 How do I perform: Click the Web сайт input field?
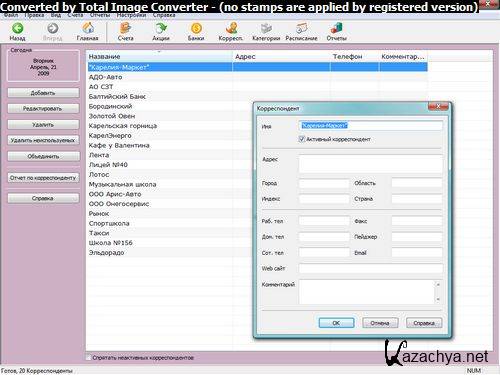tap(371, 268)
